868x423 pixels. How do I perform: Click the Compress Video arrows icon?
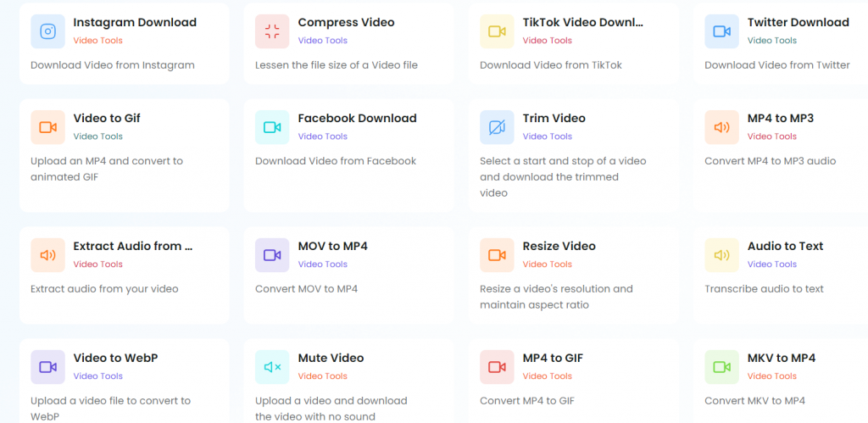(272, 31)
